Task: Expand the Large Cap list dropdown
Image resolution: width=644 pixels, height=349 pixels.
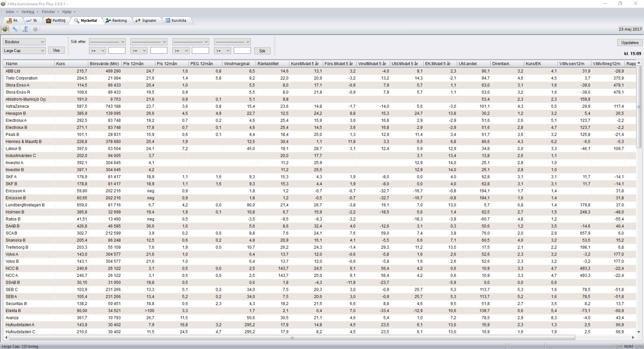Action: (x=24, y=50)
